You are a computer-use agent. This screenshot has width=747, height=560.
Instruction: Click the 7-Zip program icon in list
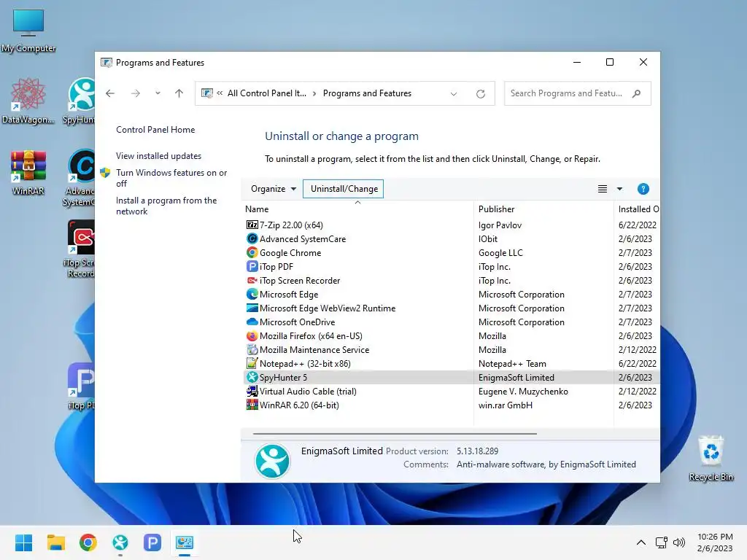tap(252, 225)
